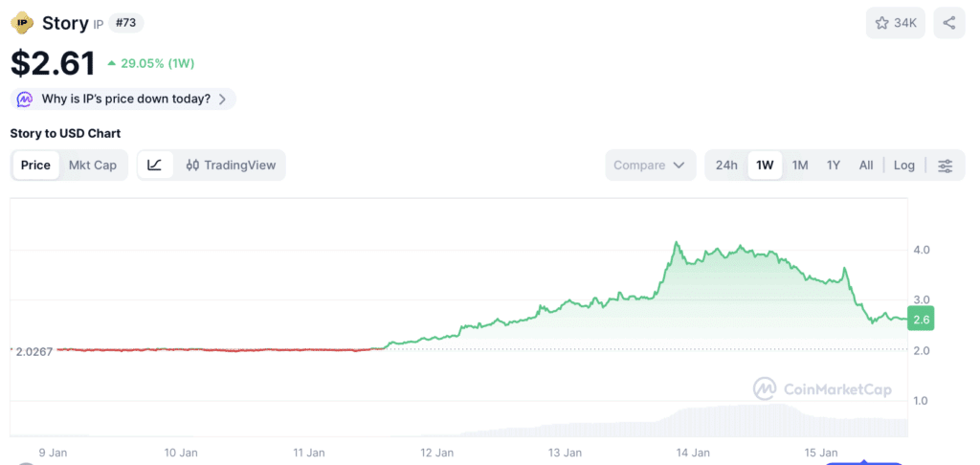Viewport: 980px width, 465px height.
Task: Select the 1Y time range
Action: point(834,166)
